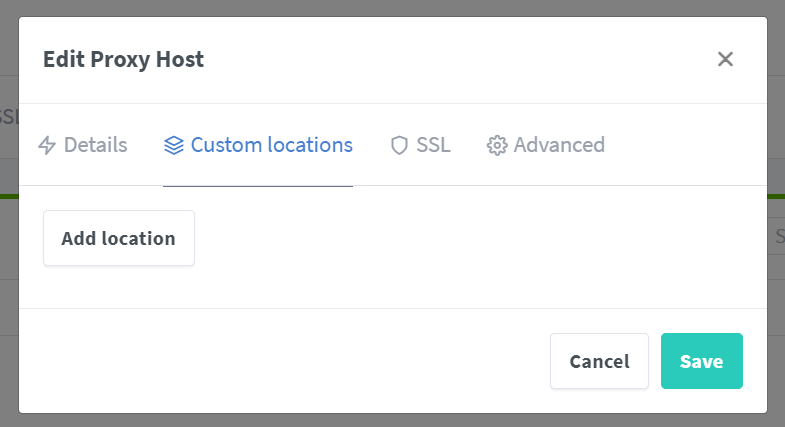785x427 pixels.
Task: Cancel editing the proxy host
Action: [599, 361]
